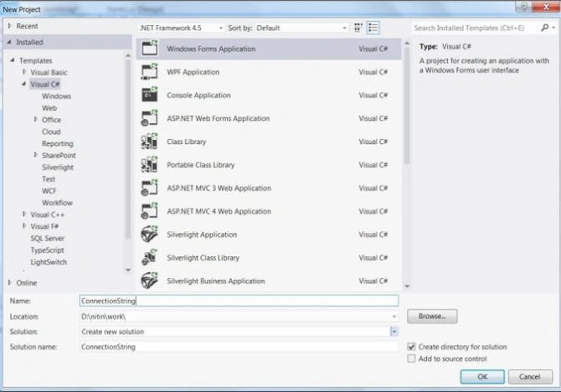Click the ASP.NET Web Forms Application icon
Screen dimensions: 561x392
pos(150,118)
